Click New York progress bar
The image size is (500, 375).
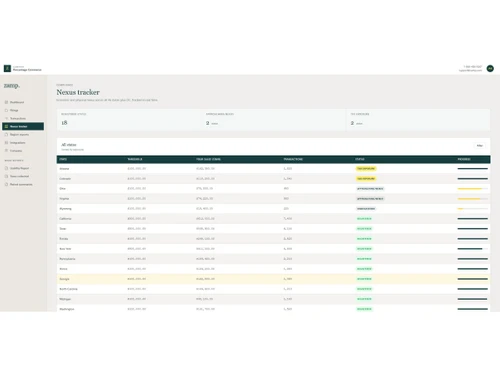click(473, 249)
